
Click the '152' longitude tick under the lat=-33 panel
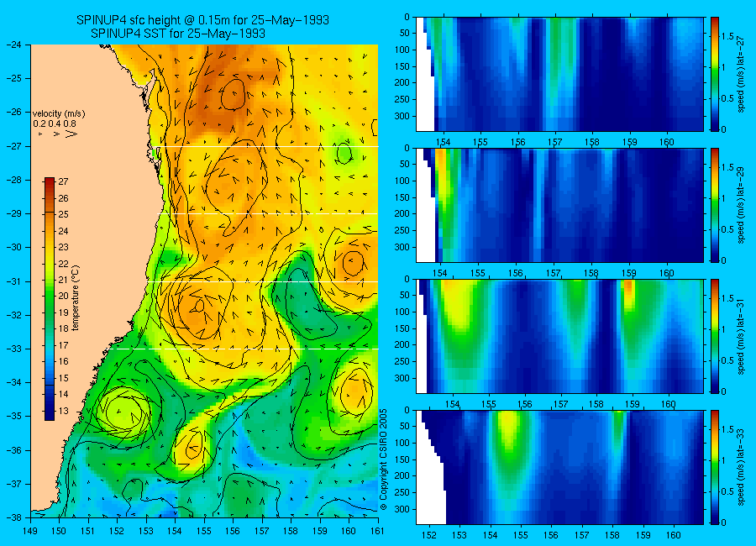[x=428, y=535]
